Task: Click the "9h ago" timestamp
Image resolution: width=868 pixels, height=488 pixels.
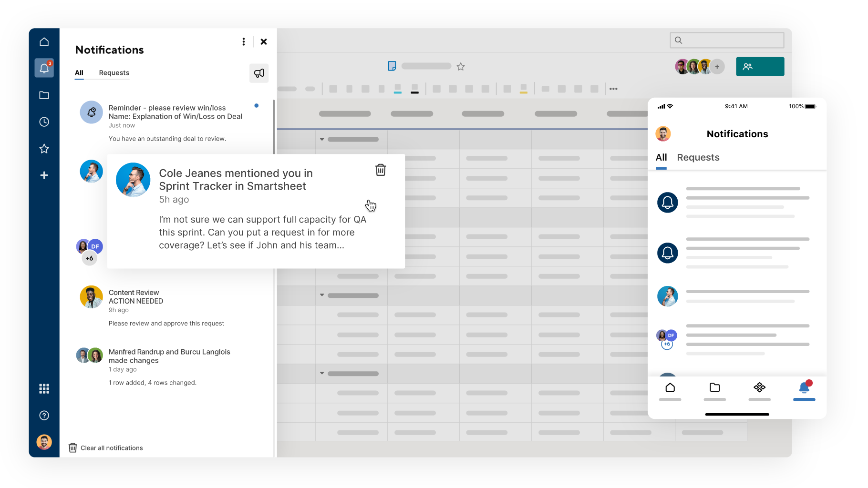Action: (x=119, y=310)
